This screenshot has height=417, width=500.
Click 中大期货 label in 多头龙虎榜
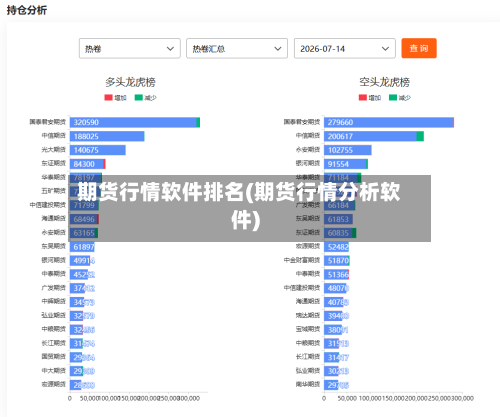(x=54, y=371)
